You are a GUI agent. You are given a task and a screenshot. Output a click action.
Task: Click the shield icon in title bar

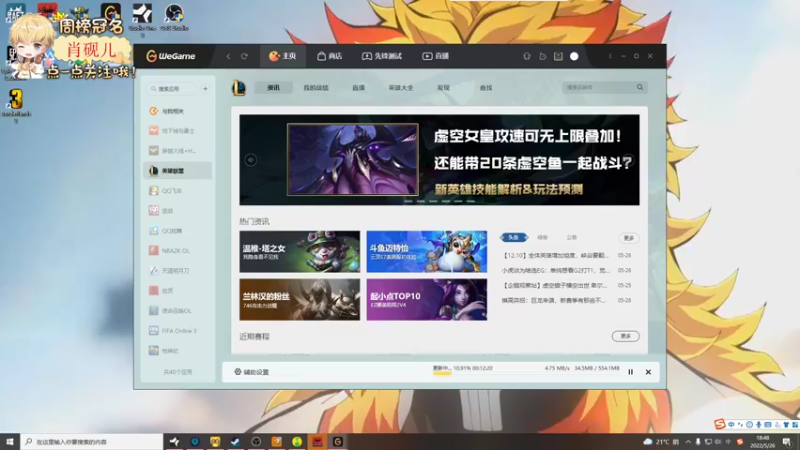point(527,56)
